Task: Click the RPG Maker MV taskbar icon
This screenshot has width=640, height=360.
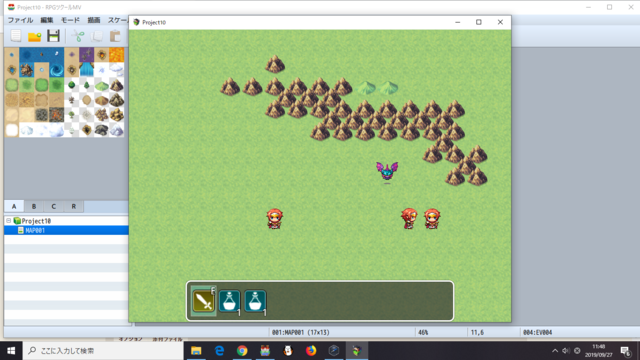Action: pos(265,351)
